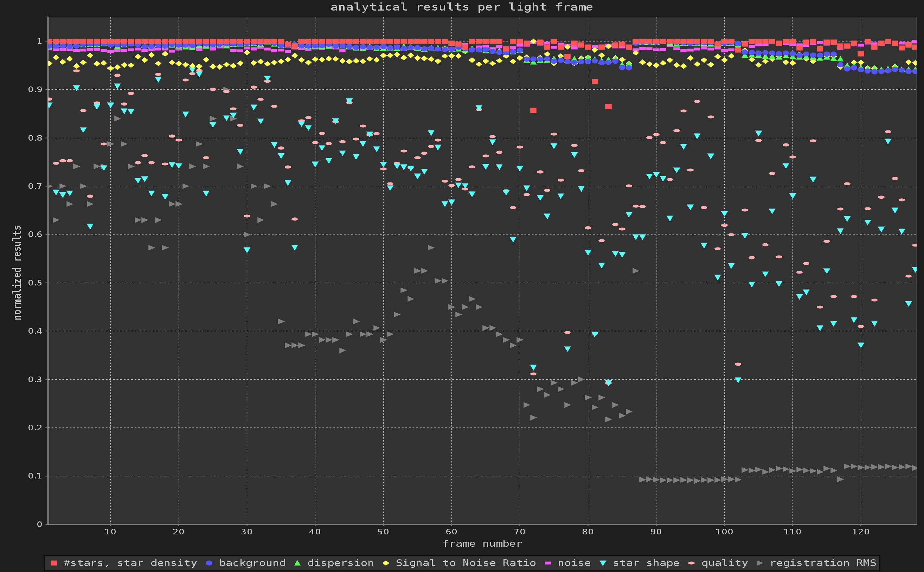
Task: Toggle the 'registration RMS' legend label
Action: (x=823, y=563)
